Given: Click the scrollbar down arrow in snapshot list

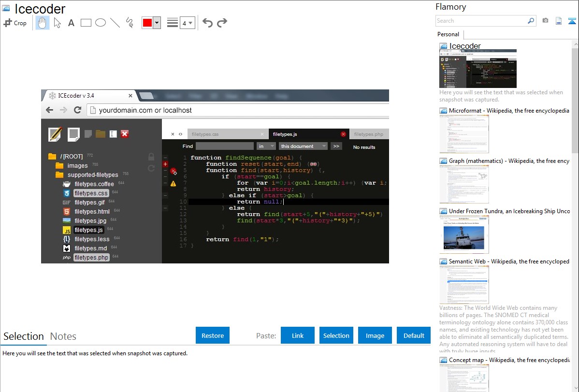Looking at the screenshot, I should [576, 388].
